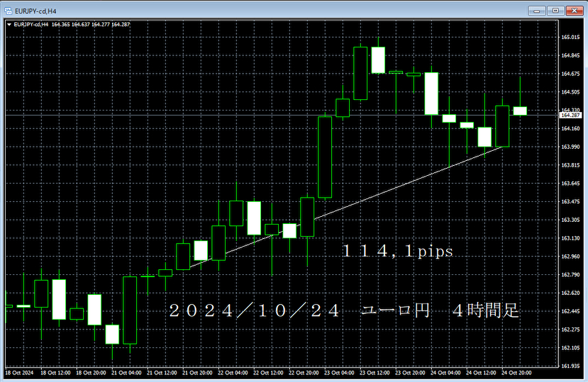Minimize the EURJPY chart window
Image resolution: width=588 pixels, height=382 pixels.
tap(537, 11)
